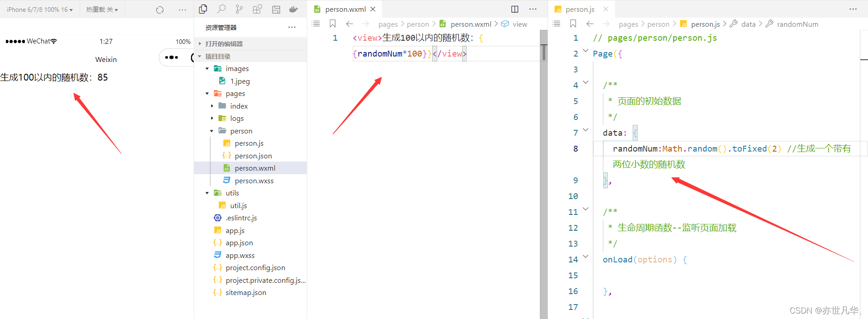Click 'person.js' breadcrumb in js editor
Screen dimensions: 868x319
(x=705, y=24)
